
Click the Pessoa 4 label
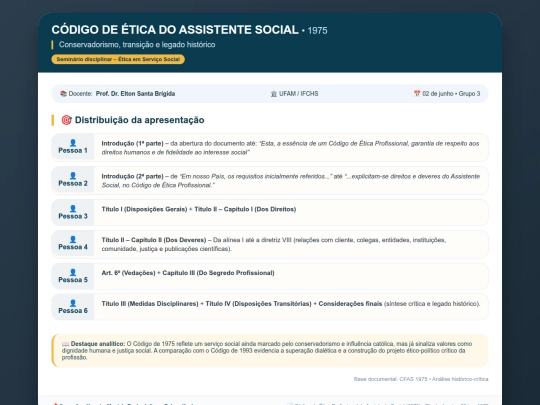73,247
